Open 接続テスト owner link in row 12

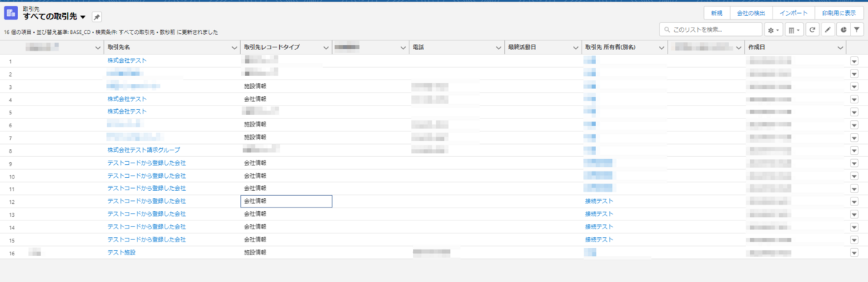[599, 202]
